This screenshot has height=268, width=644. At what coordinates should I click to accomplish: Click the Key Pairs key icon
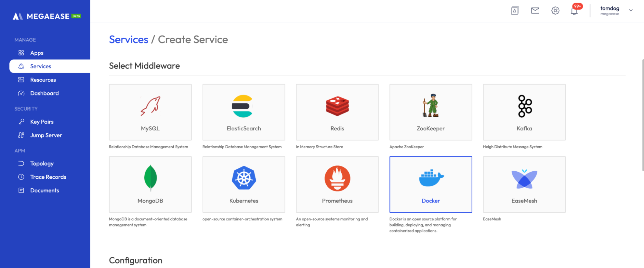[21, 122]
